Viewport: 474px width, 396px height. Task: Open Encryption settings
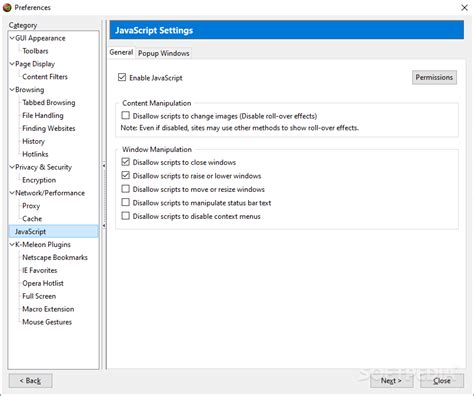[x=39, y=180]
